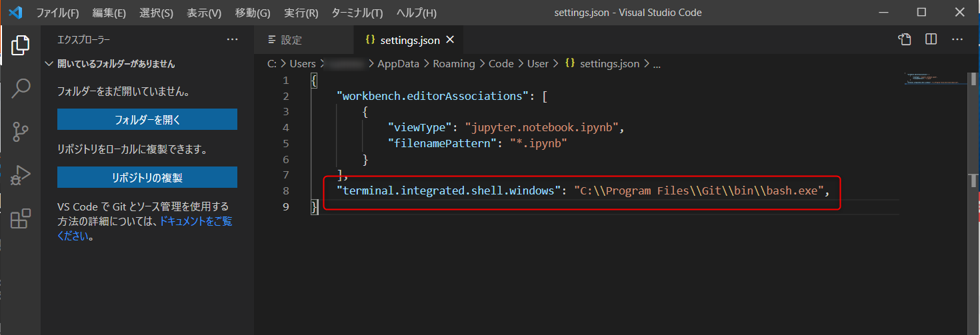This screenshot has width=980, height=335.
Task: Click the braces icon on settings.json tab
Action: coord(371,40)
